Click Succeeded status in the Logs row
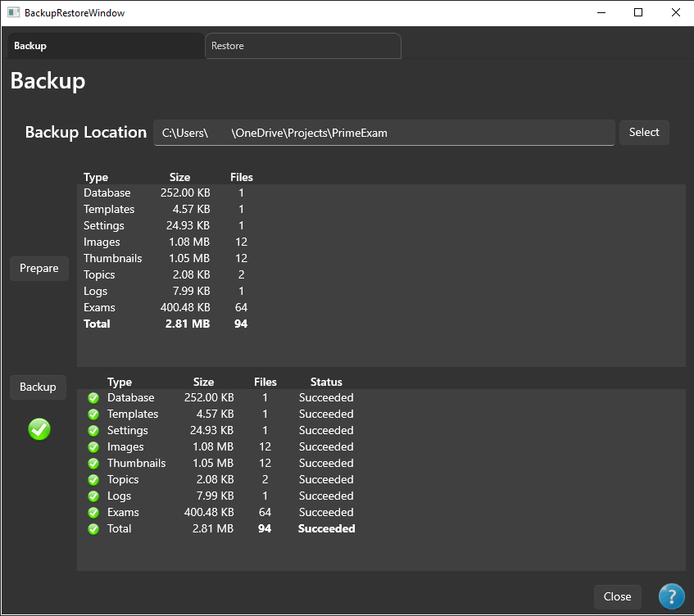This screenshot has width=694, height=616. [x=326, y=496]
